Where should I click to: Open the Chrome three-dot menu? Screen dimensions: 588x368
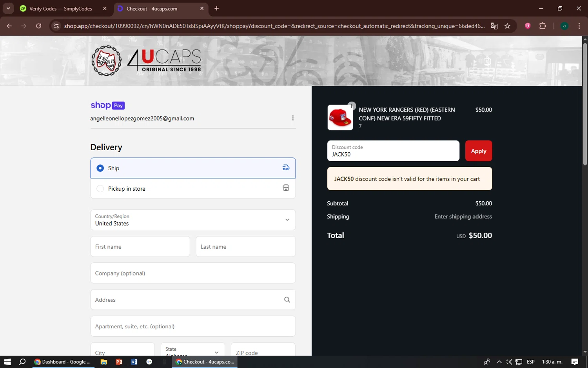[579, 26]
